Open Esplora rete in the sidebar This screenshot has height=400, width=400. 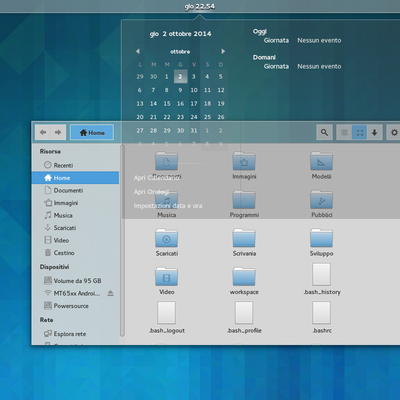point(75,334)
